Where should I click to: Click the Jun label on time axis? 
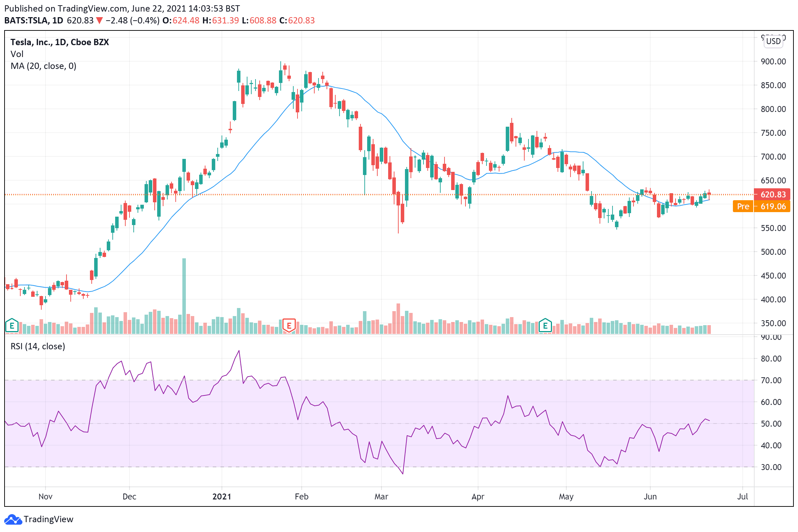[650, 497]
